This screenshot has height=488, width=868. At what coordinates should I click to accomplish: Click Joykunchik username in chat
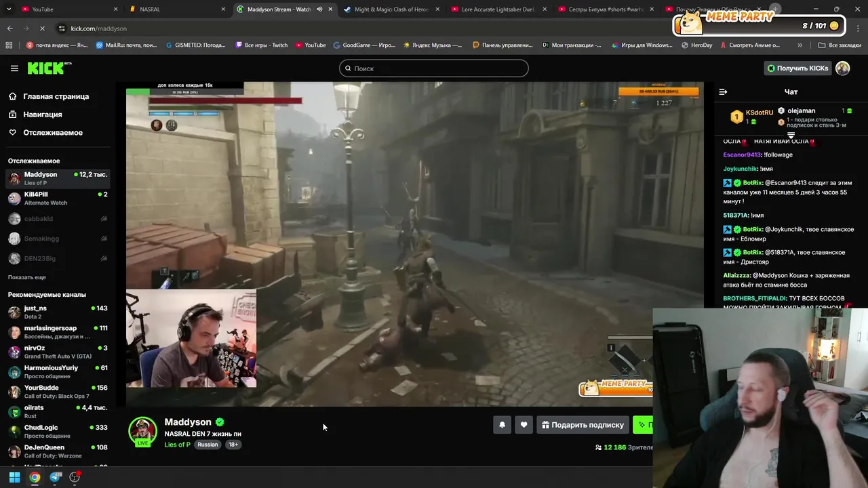click(740, 169)
